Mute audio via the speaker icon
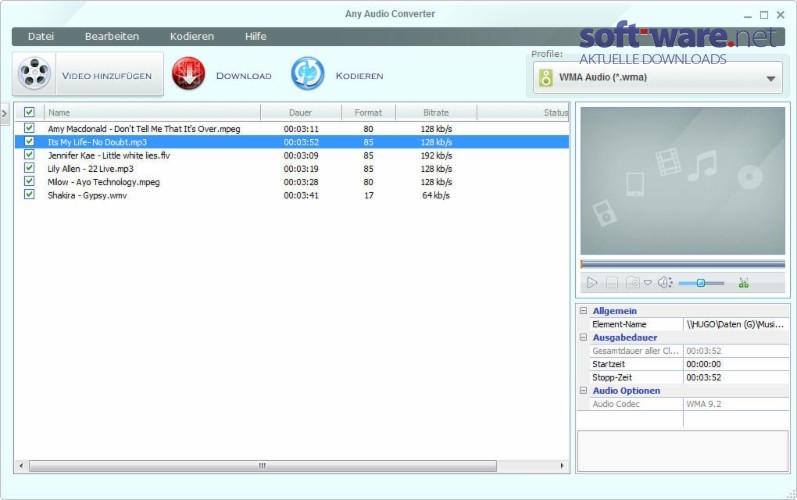Screen dimensions: 797x500 tap(665, 283)
